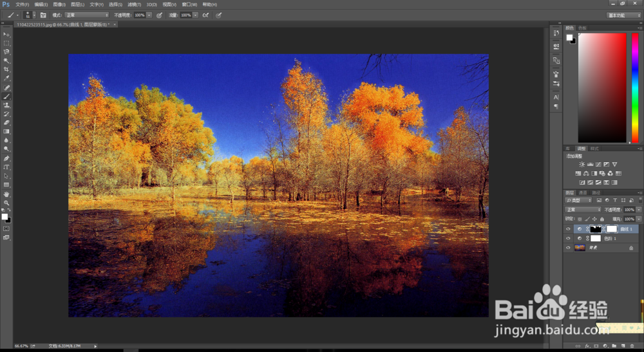The height and width of the screenshot is (352, 644).
Task: Select the Move tool
Action: (x=6, y=35)
